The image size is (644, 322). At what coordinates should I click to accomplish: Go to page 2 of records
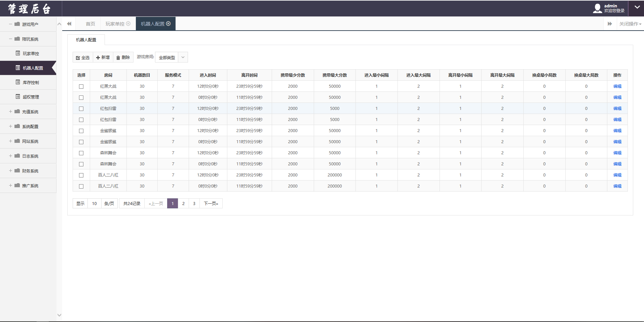click(183, 203)
